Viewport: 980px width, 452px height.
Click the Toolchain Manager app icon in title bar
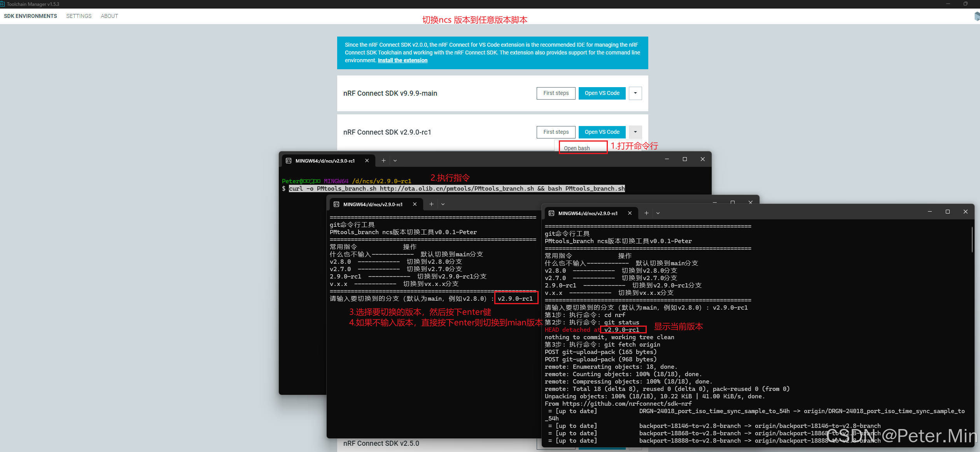3,4
